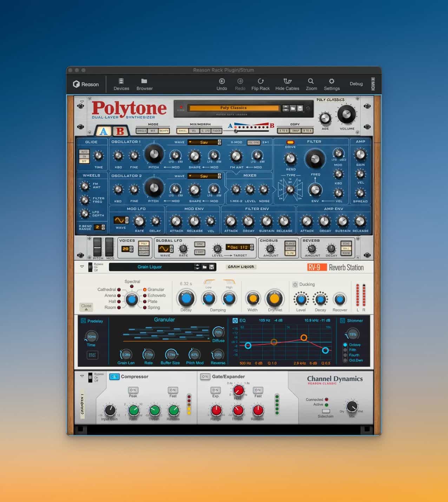The image size is (448, 502).
Task: Click Polytone browse patch folder icon
Action: pos(293,108)
